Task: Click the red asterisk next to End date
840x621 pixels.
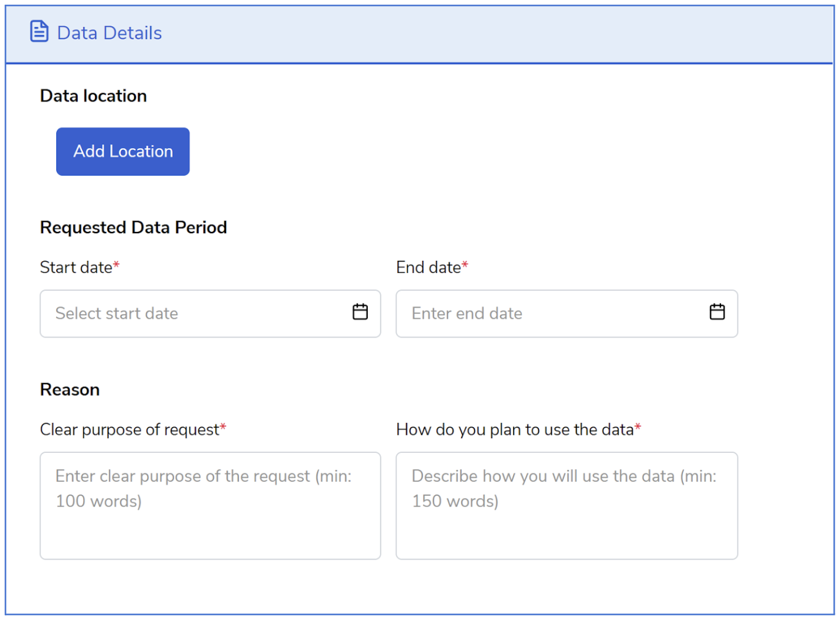Action: pyautogui.click(x=465, y=265)
